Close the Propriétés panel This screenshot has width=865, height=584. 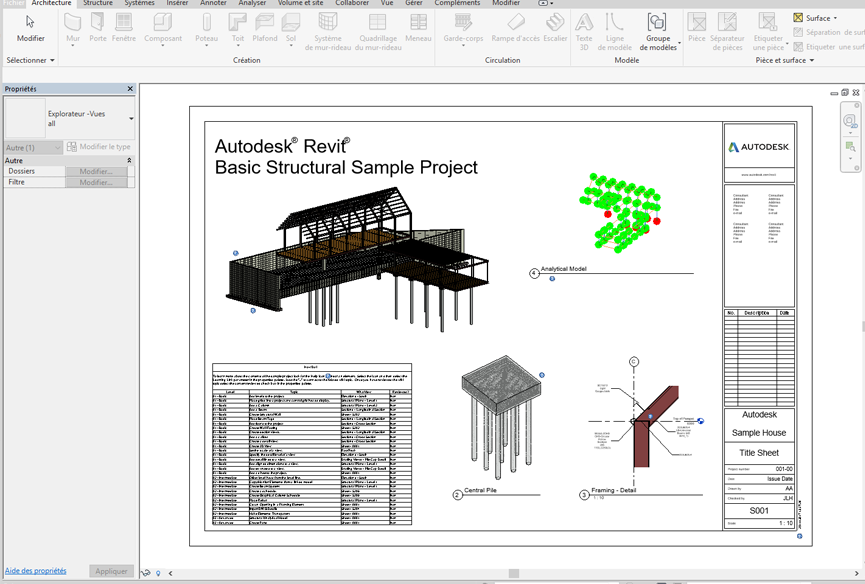coord(130,89)
